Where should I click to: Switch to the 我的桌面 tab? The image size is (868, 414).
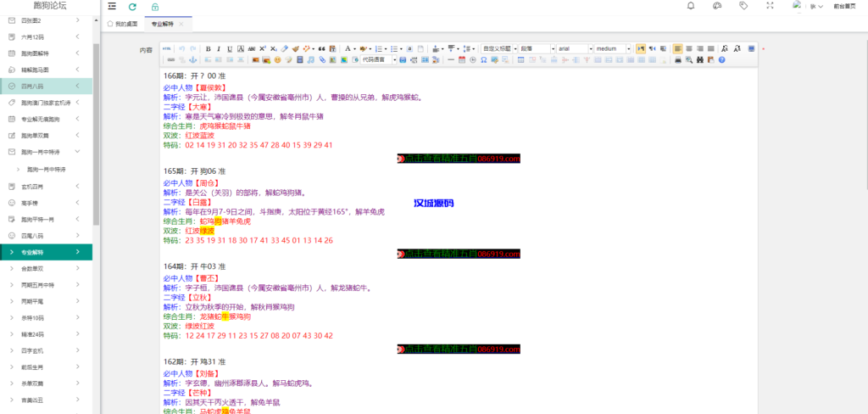pyautogui.click(x=123, y=24)
